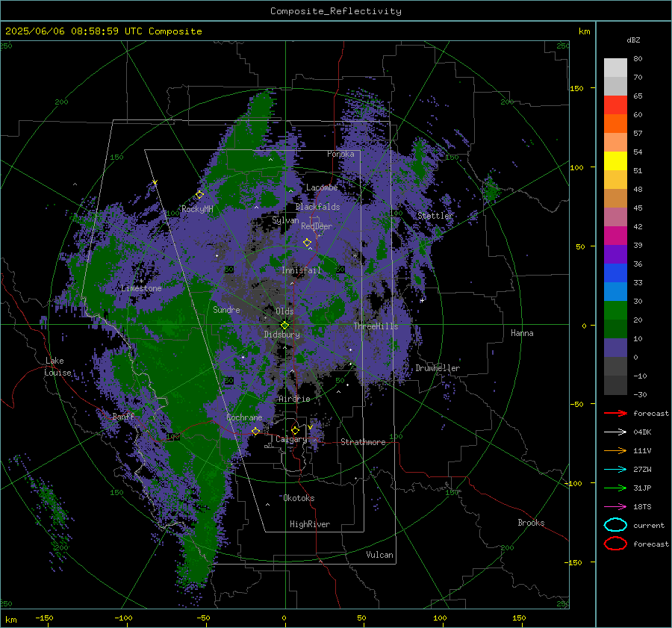Image resolution: width=672 pixels, height=628 pixels.
Task: Click the 'Ponoka' map label
Action: tap(340, 154)
